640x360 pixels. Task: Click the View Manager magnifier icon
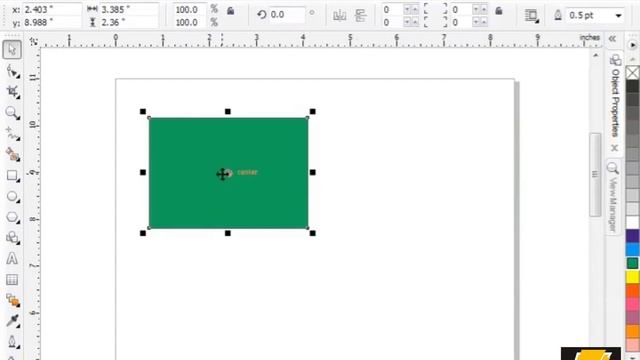tap(612, 167)
